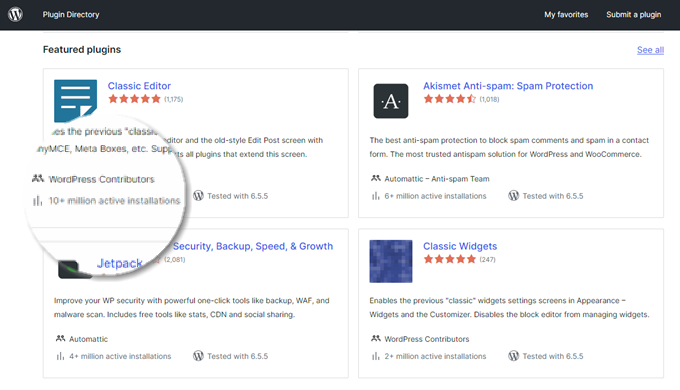Select the text 'Automattic – Anti-spam Team'
The image size is (680, 390).
point(437,179)
